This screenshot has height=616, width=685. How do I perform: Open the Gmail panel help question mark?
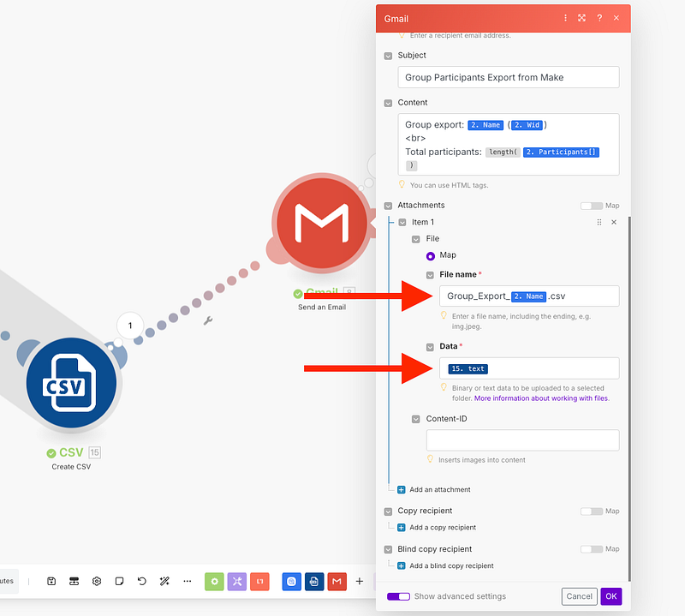(x=599, y=18)
